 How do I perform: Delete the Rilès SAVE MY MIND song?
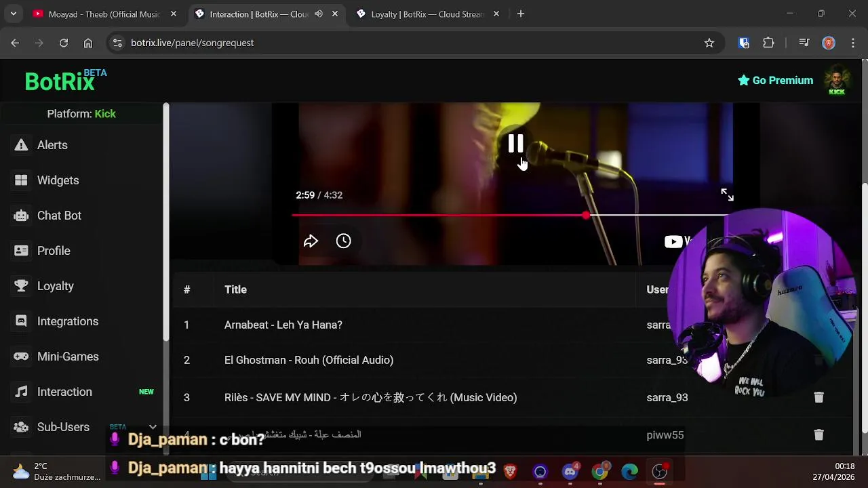pos(818,397)
